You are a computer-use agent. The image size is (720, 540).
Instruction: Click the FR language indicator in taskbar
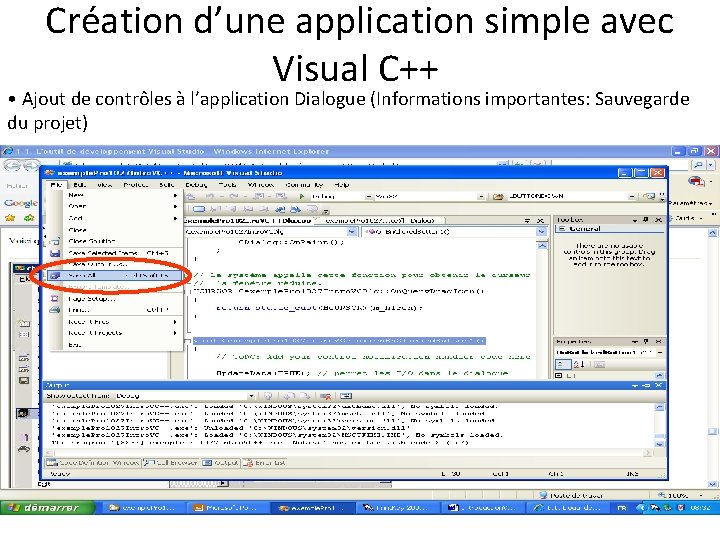tap(622, 508)
